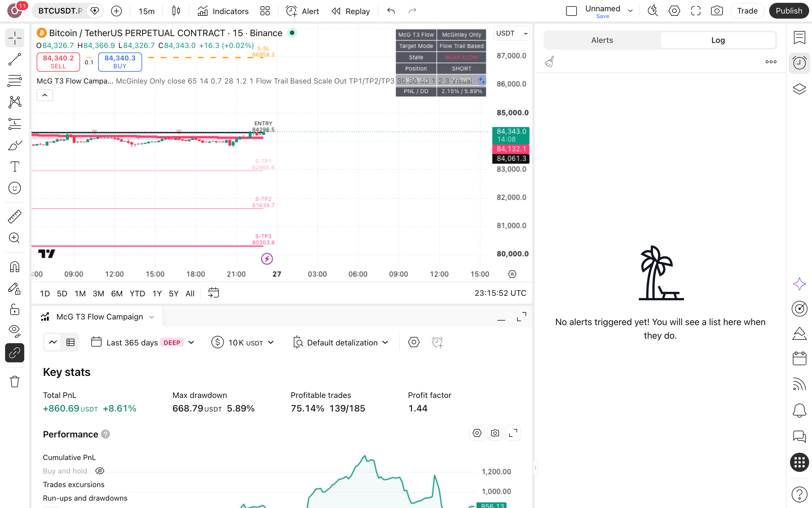Open the Indicators dialog
The height and width of the screenshot is (508, 812).
point(223,11)
